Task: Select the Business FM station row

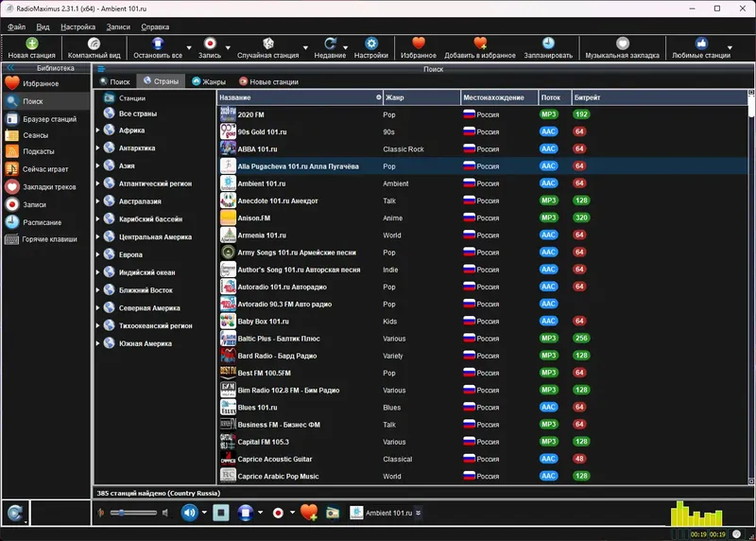Action: [482, 425]
